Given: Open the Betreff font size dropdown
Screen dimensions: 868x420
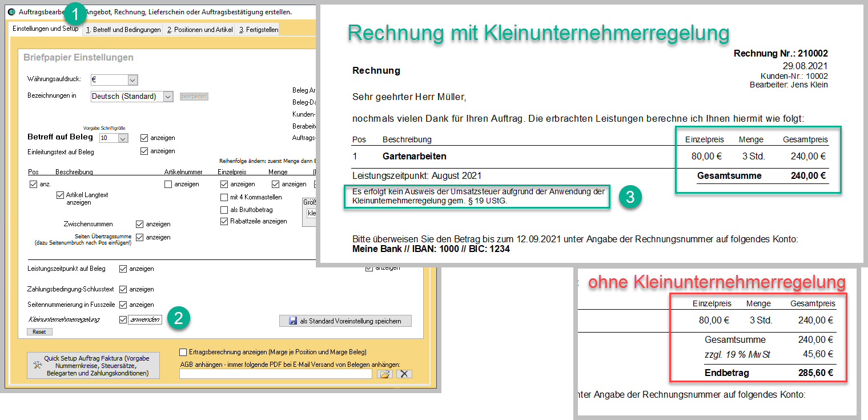Looking at the screenshot, I should (x=123, y=138).
